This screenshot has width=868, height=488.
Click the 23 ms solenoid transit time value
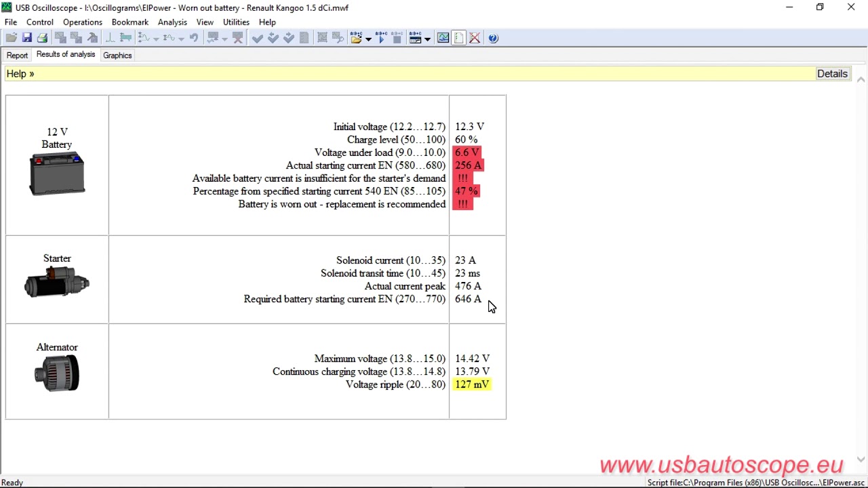pyautogui.click(x=467, y=273)
